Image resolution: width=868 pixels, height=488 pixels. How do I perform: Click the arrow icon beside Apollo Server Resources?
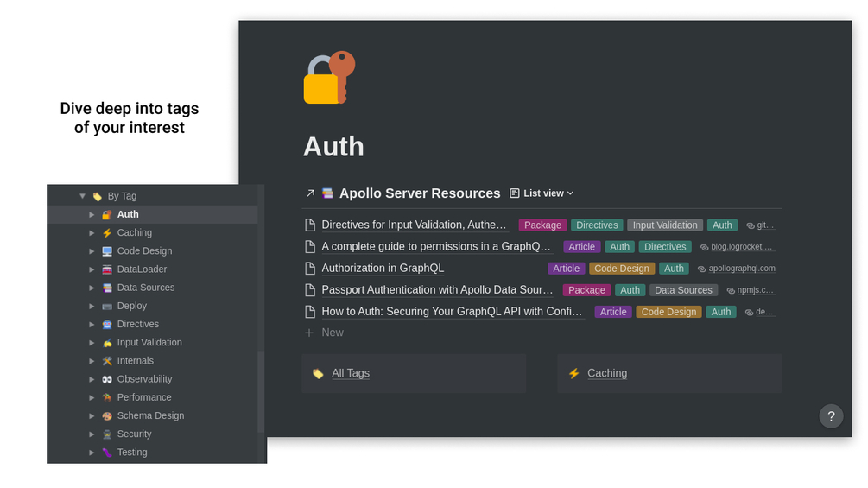pyautogui.click(x=310, y=193)
